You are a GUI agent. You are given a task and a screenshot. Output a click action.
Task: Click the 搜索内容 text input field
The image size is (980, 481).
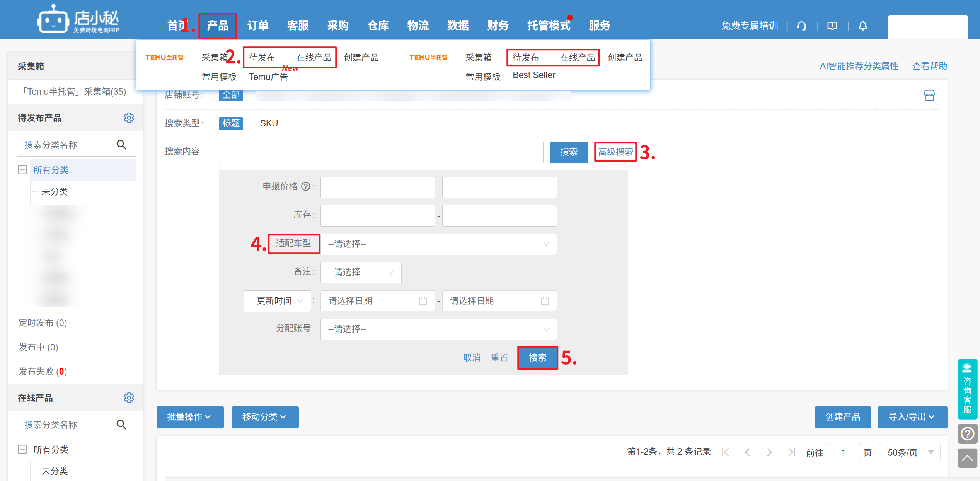tap(381, 152)
